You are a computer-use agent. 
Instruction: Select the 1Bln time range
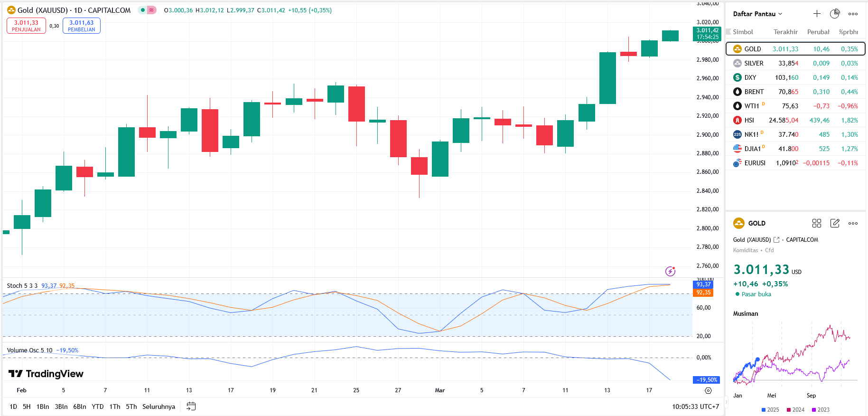coord(43,407)
